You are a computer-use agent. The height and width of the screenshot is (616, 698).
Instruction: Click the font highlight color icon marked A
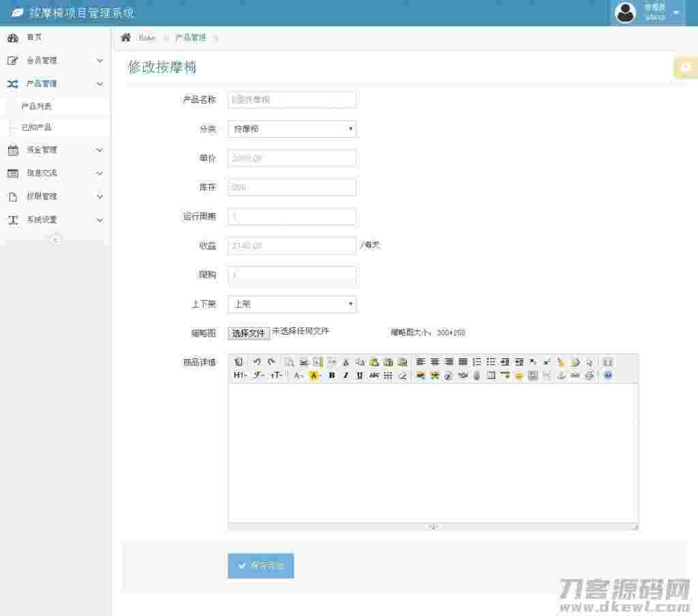tap(315, 375)
